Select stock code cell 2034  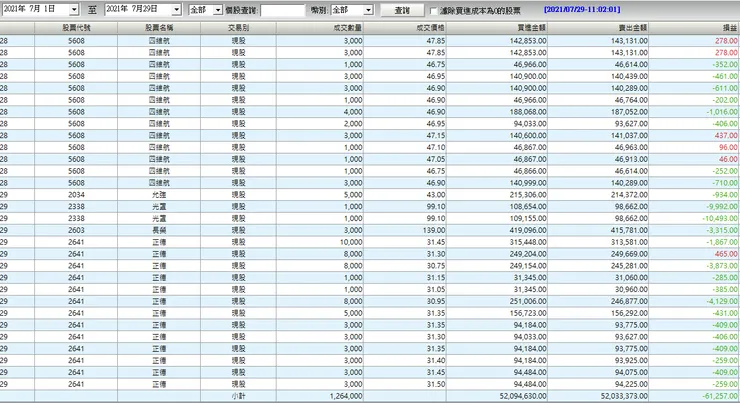click(x=76, y=195)
